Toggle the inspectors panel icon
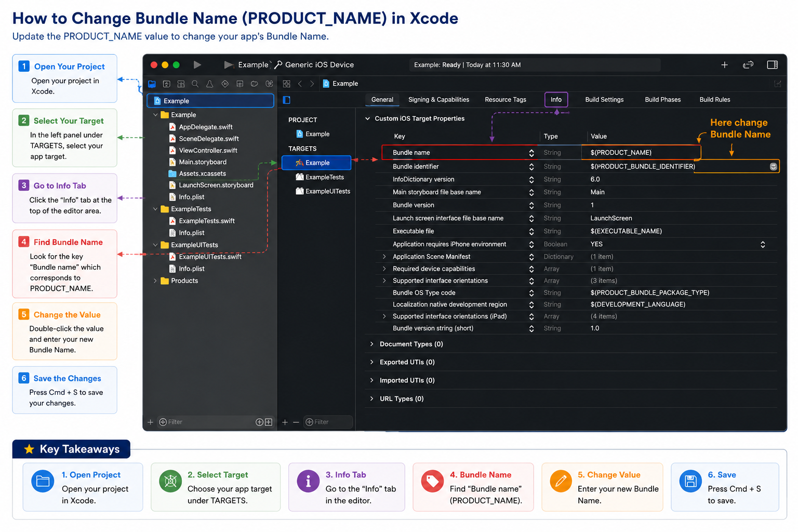The width and height of the screenshot is (798, 532). 773,65
